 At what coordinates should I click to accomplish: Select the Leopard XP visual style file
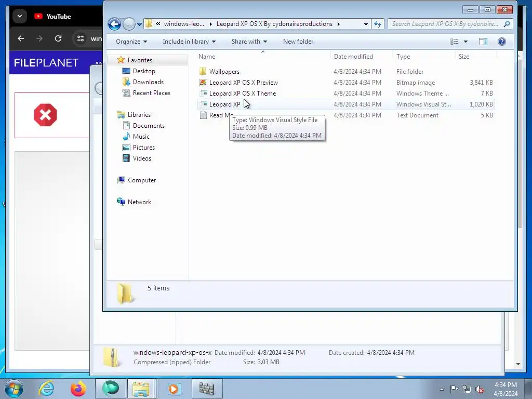[x=224, y=104]
